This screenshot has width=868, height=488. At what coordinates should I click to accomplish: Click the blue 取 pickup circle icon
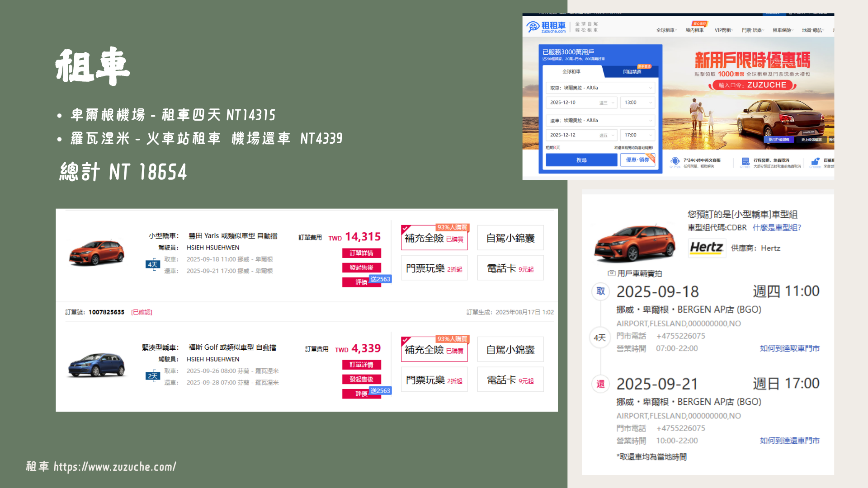click(x=600, y=291)
